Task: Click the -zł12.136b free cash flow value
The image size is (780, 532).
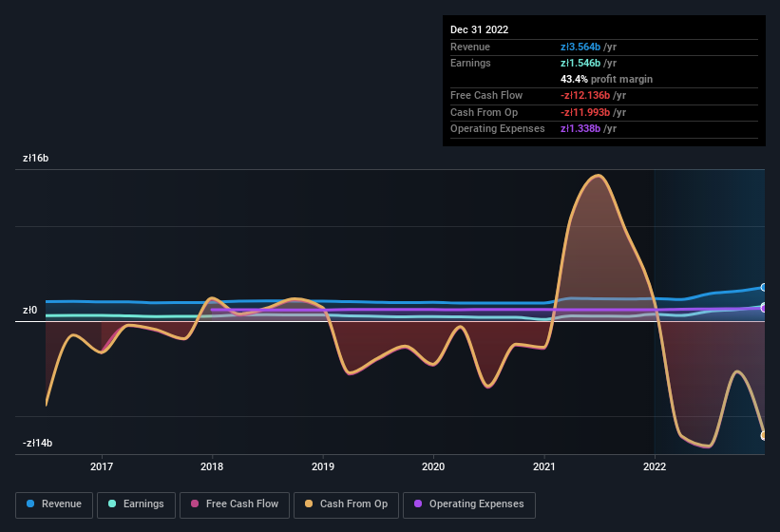Action: coord(585,95)
